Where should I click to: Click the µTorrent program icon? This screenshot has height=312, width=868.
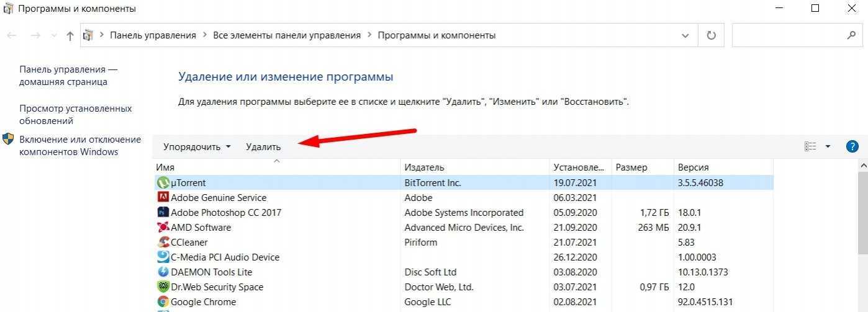163,183
